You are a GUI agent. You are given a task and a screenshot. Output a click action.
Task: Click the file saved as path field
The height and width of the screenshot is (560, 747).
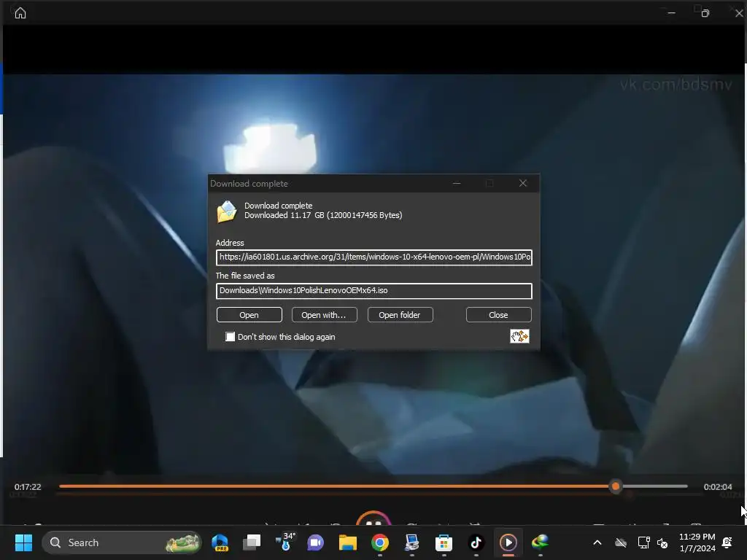[374, 291]
